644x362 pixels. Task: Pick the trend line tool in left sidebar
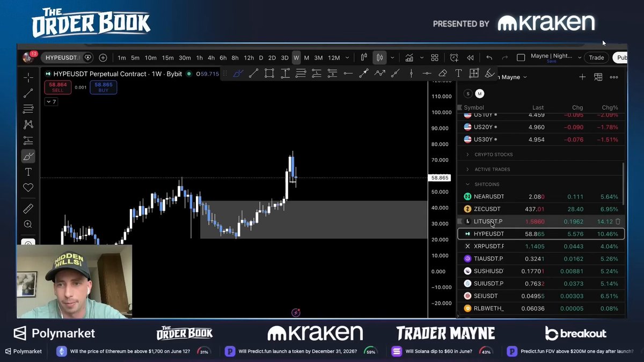(28, 93)
